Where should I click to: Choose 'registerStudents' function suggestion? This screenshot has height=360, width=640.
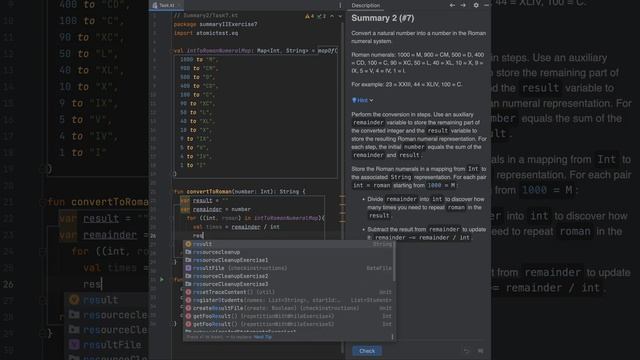click(x=289, y=300)
